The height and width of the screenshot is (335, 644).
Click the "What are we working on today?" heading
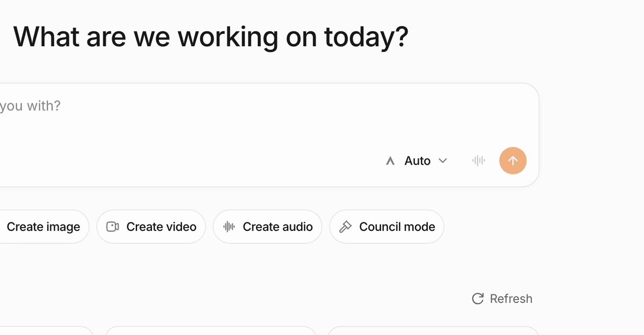pos(210,37)
